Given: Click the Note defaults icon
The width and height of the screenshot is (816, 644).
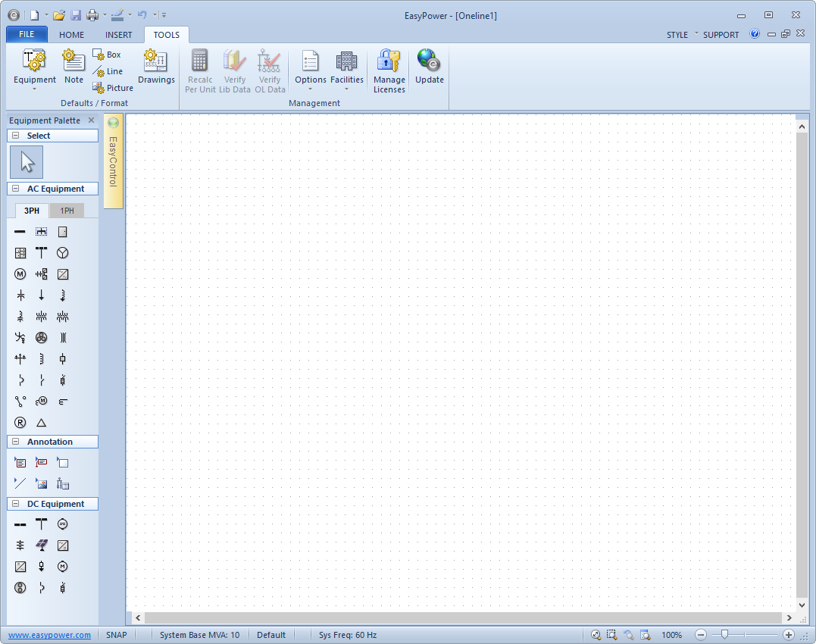Looking at the screenshot, I should pos(73,67).
